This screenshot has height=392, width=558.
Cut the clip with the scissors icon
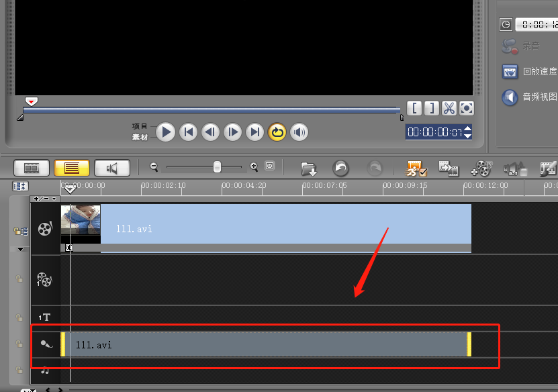pyautogui.click(x=449, y=108)
